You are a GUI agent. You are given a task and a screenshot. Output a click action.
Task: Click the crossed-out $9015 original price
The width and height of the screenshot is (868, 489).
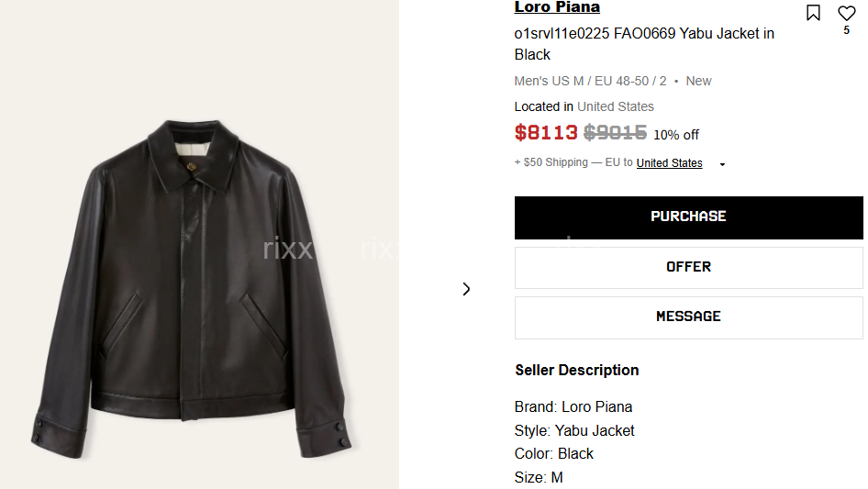pos(615,133)
